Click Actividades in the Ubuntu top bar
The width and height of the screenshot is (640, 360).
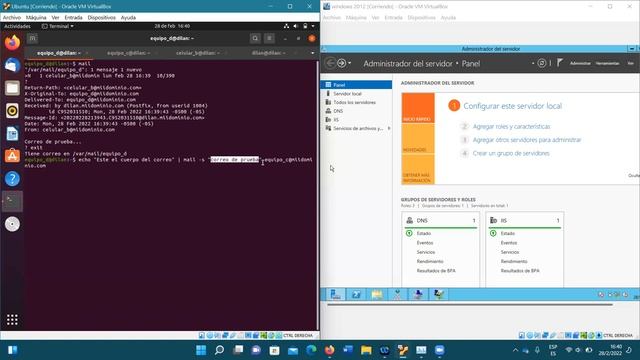click(17, 26)
